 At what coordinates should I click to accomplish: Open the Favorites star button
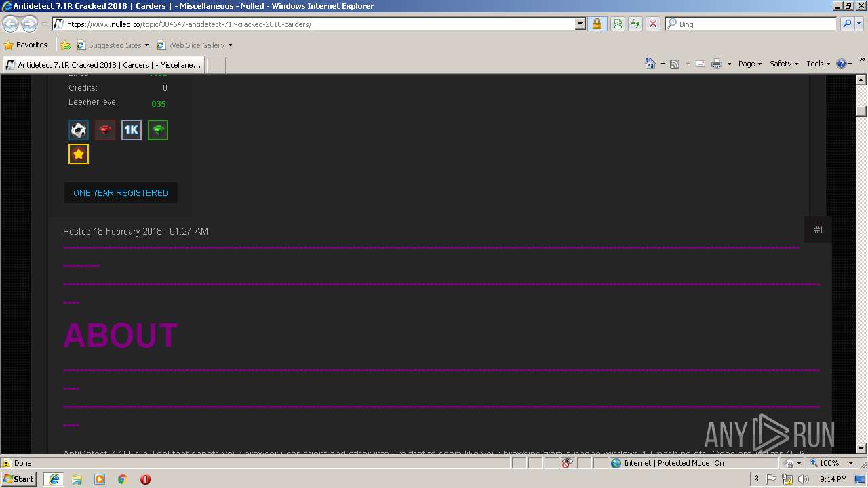pos(26,45)
